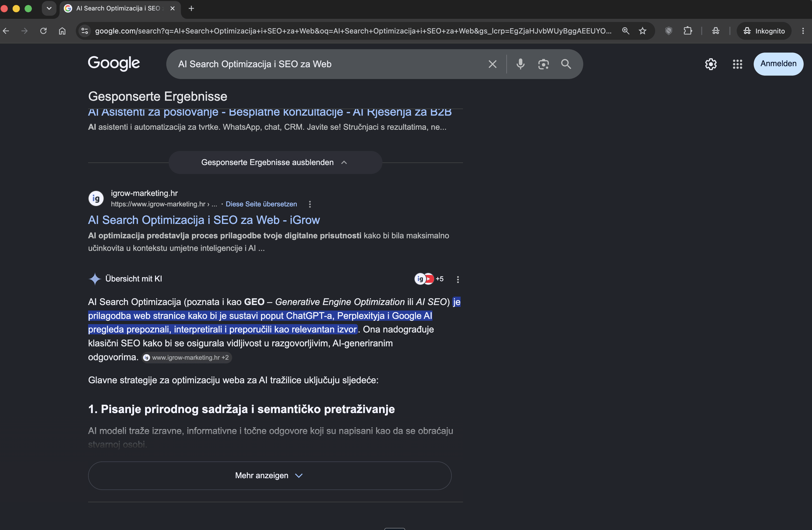Screen dimensions: 812x530
Task: Bookmark this page with the star
Action: pos(642,31)
